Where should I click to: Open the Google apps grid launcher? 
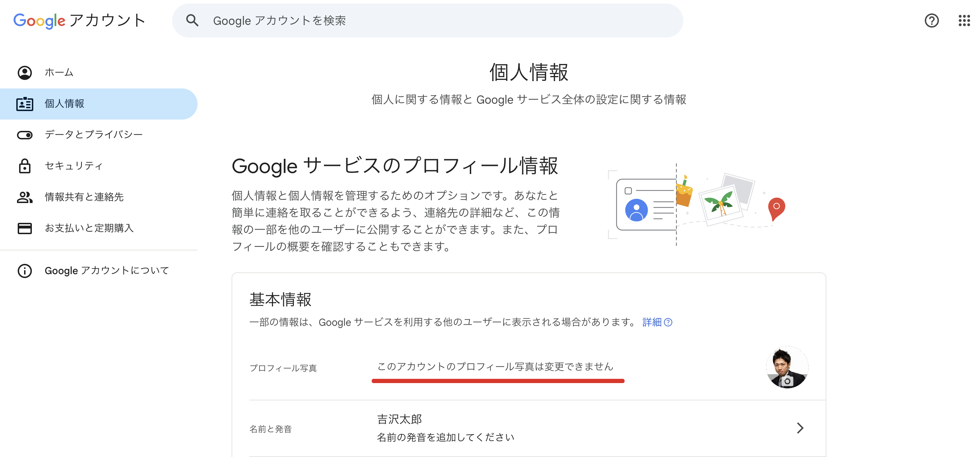pos(964,21)
